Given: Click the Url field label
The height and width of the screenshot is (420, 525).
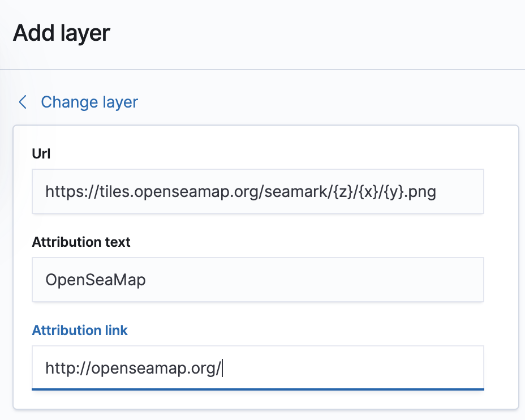Looking at the screenshot, I should [41, 153].
